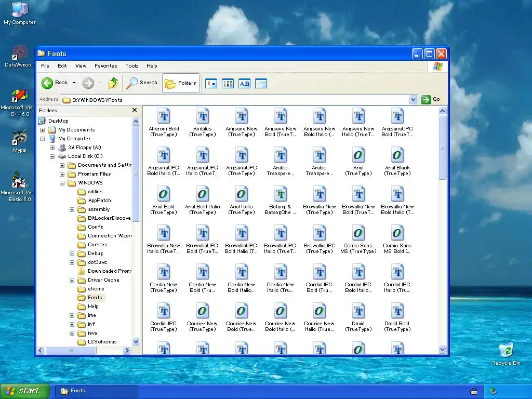Click Fonts taskbar button
Screen dimensions: 532x399
tap(97, 391)
